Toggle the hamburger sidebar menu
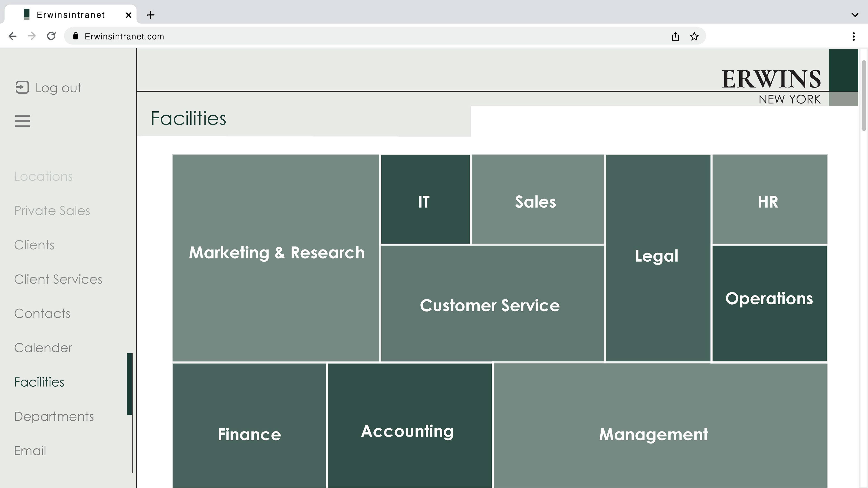The width and height of the screenshot is (868, 488). tap(23, 121)
